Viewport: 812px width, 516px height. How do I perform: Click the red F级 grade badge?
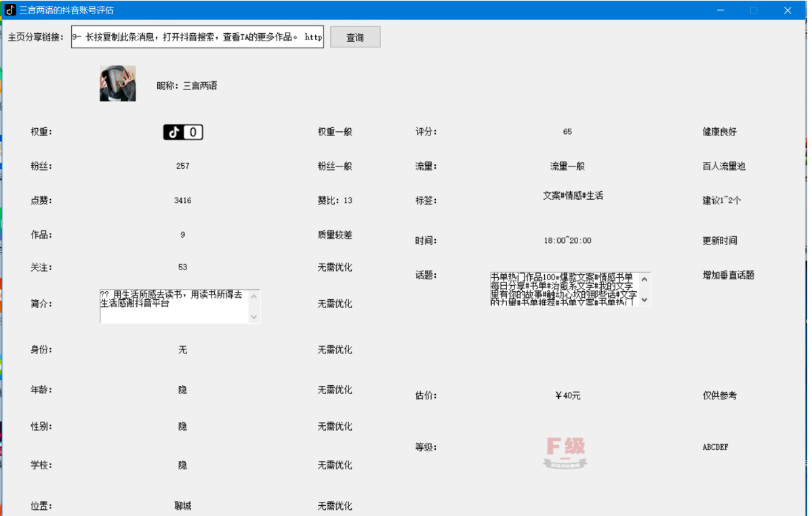coord(565,452)
